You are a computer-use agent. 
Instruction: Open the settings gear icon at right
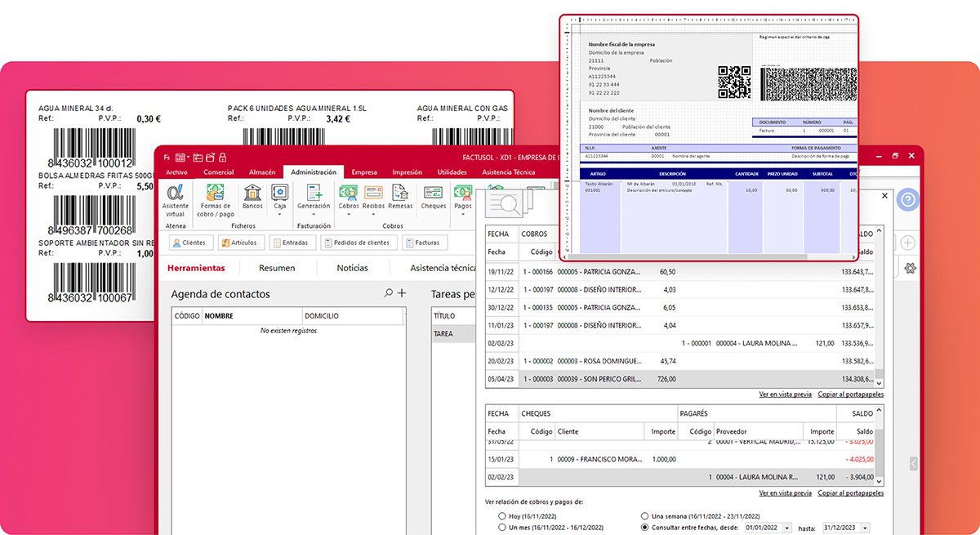pyautogui.click(x=910, y=268)
